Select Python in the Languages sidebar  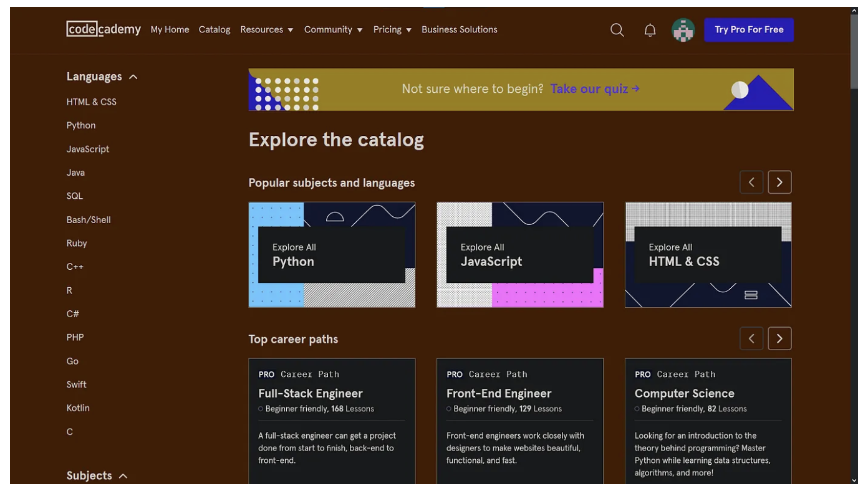81,125
